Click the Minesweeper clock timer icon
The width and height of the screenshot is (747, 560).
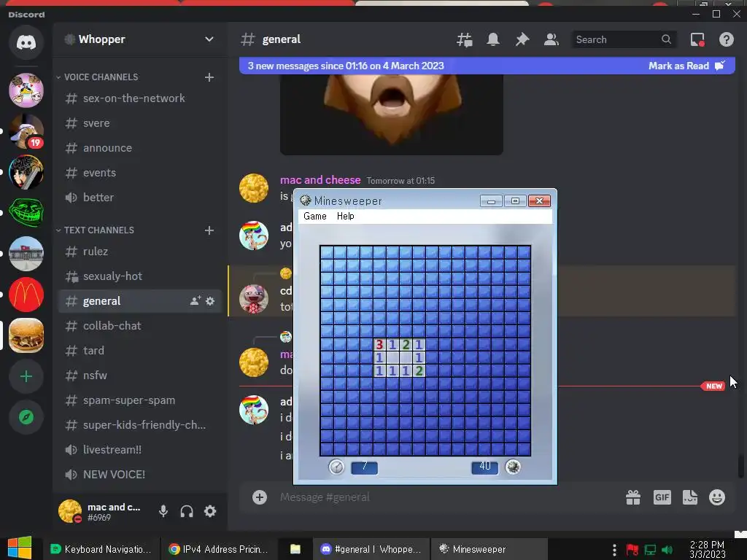click(x=336, y=467)
